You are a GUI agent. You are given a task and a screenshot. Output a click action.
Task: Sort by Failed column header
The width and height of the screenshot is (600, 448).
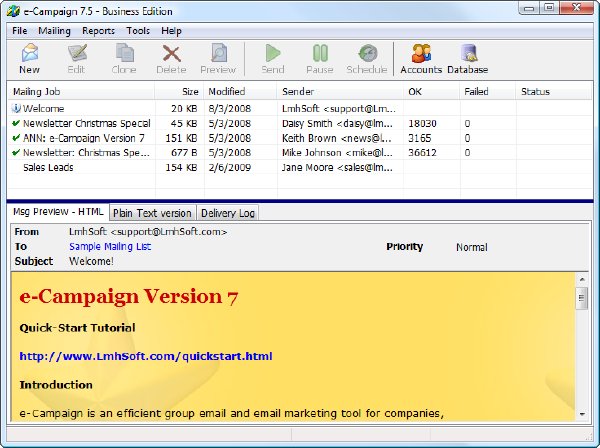click(488, 91)
